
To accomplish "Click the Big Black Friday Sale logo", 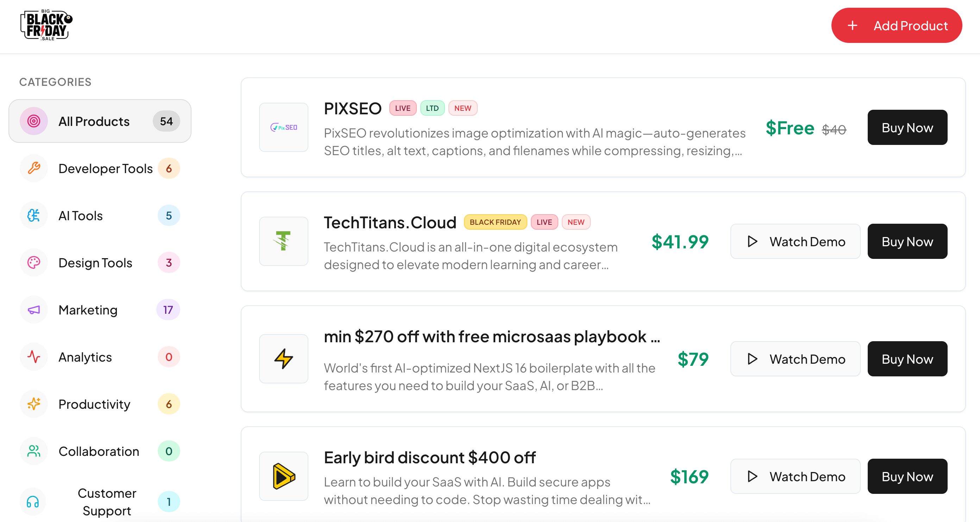I will coord(46,25).
